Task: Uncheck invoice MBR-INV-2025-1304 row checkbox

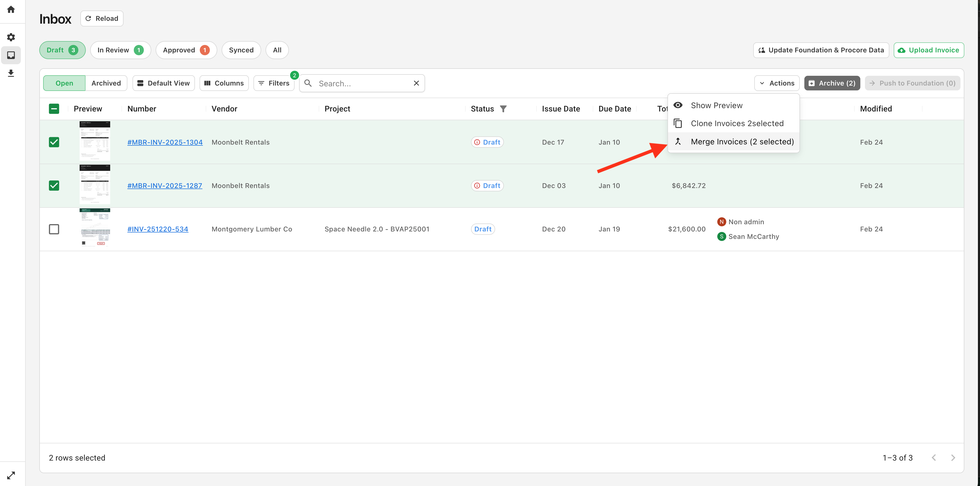Action: coord(54,142)
